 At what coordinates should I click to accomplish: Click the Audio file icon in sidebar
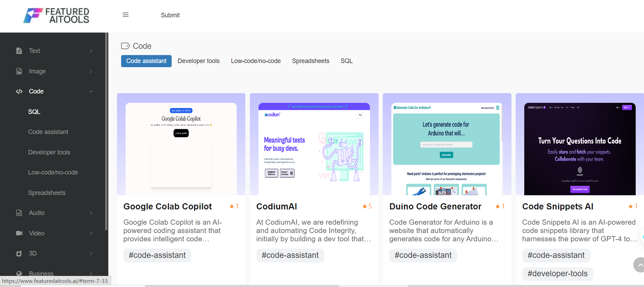tap(19, 213)
